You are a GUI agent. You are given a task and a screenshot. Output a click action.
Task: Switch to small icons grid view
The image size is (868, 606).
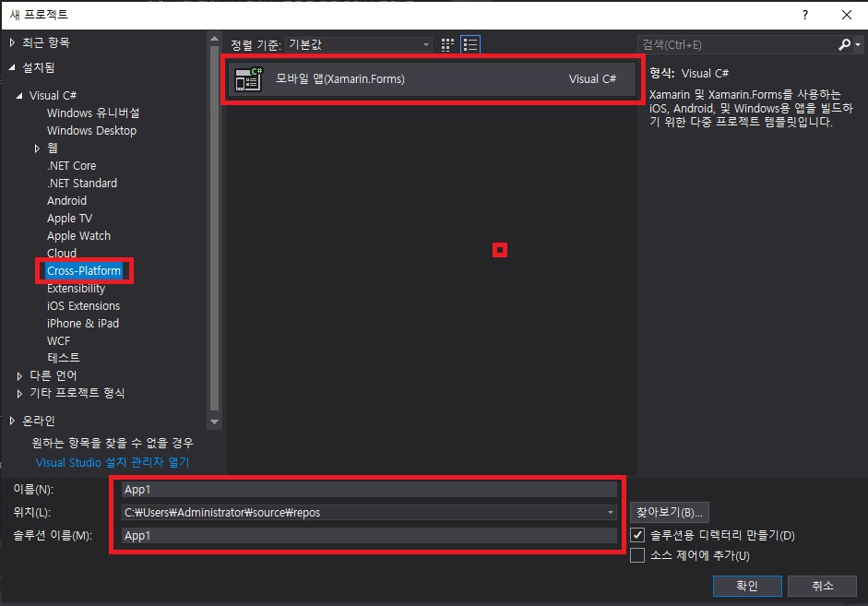[x=447, y=45]
